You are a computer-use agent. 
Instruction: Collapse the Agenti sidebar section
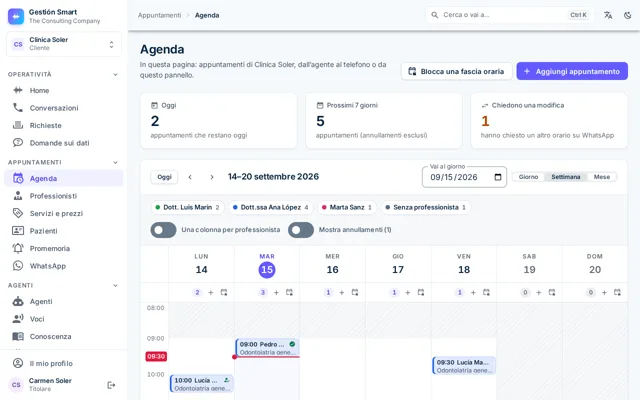pos(116,285)
